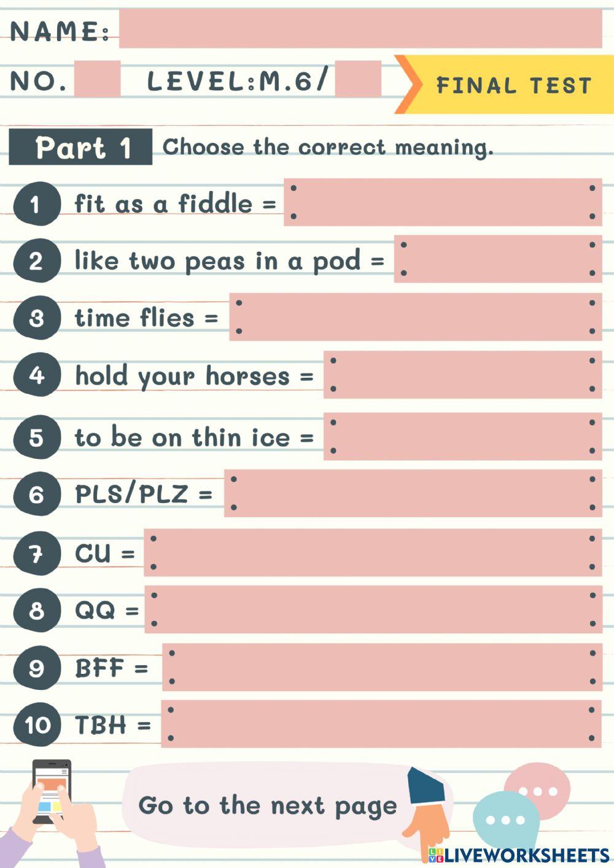Select the CU meaning dropdown

click(x=373, y=553)
